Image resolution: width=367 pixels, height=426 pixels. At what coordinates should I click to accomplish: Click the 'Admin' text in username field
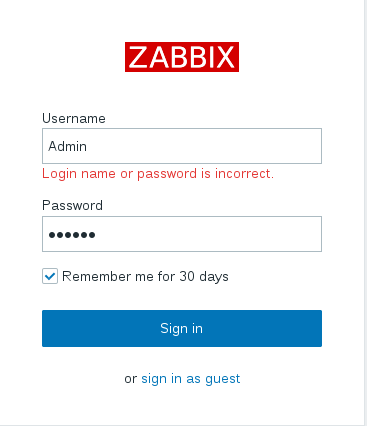coord(68,146)
